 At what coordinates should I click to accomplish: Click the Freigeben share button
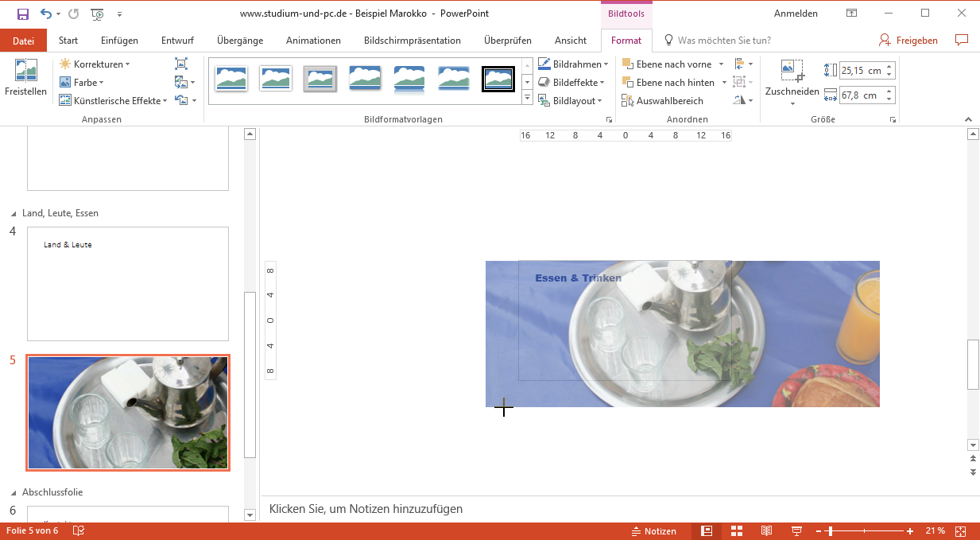point(908,41)
